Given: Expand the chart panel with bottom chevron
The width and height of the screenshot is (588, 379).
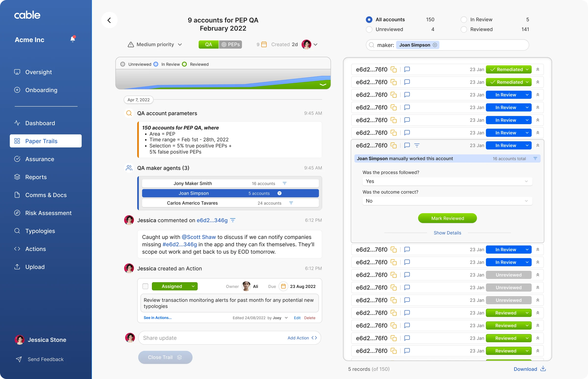Looking at the screenshot, I should click(323, 85).
